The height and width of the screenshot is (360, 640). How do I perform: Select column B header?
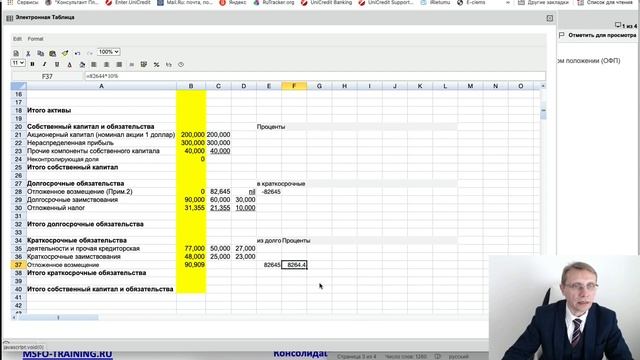coord(191,86)
